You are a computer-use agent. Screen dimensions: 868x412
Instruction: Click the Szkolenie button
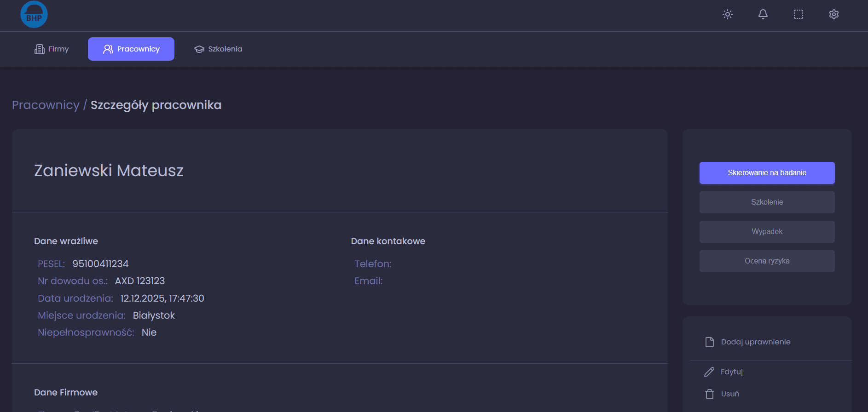coord(767,202)
